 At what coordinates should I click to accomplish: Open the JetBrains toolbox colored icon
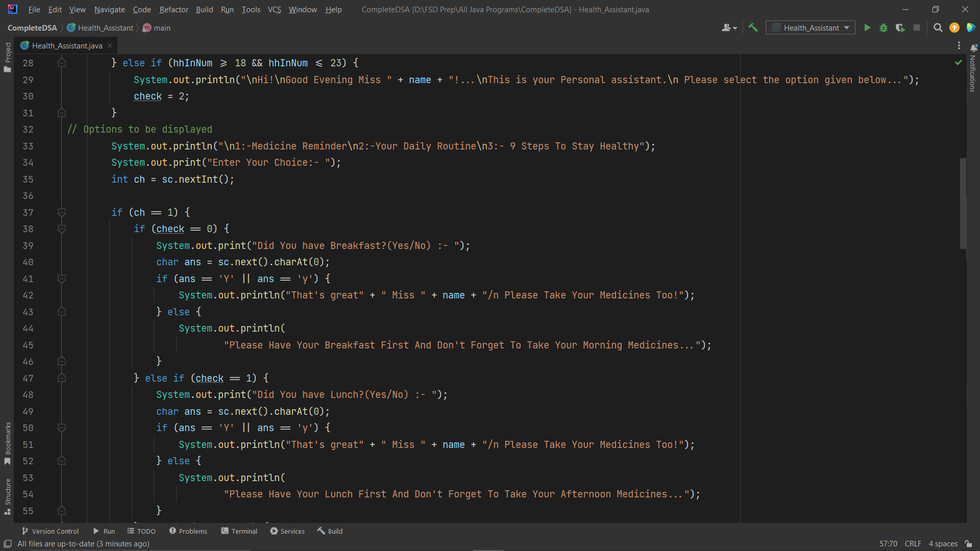pos(971,28)
